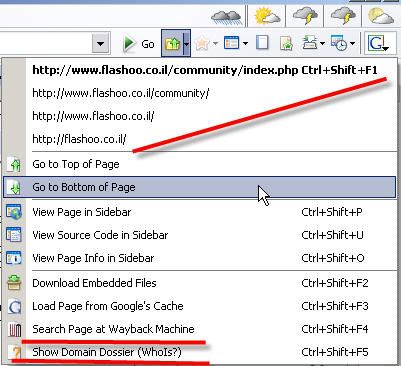This screenshot has width=401, height=366.
Task: Click the View Page Info icon
Action: click(x=14, y=258)
